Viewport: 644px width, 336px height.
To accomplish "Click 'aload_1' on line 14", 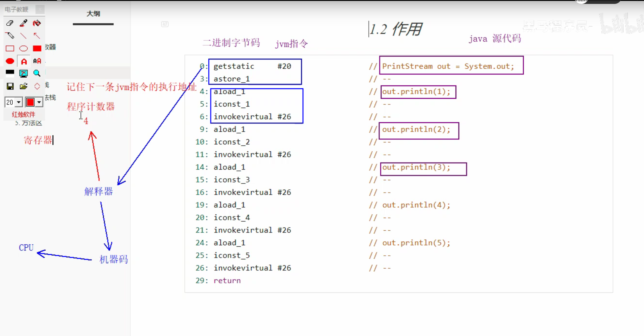I will pyautogui.click(x=229, y=167).
